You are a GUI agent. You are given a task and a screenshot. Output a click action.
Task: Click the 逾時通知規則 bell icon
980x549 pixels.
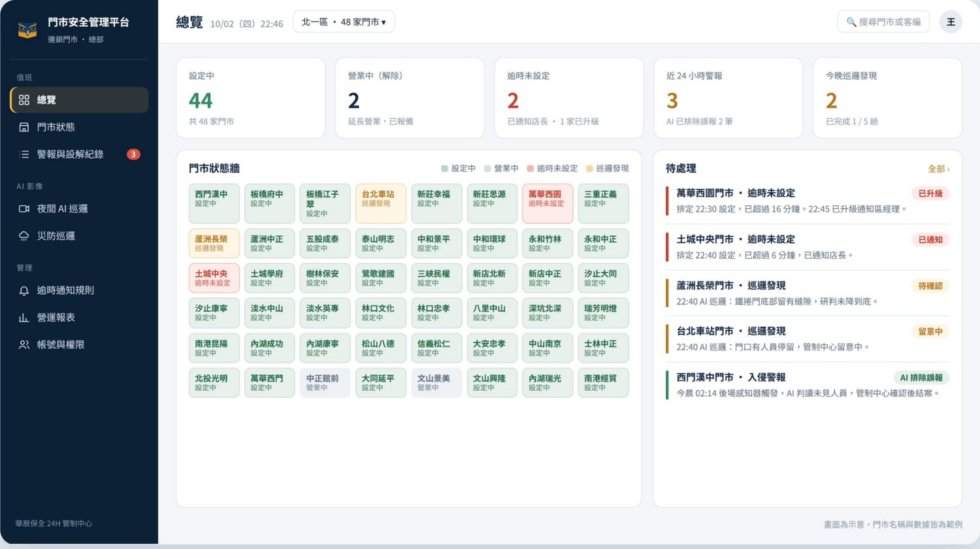tap(24, 291)
